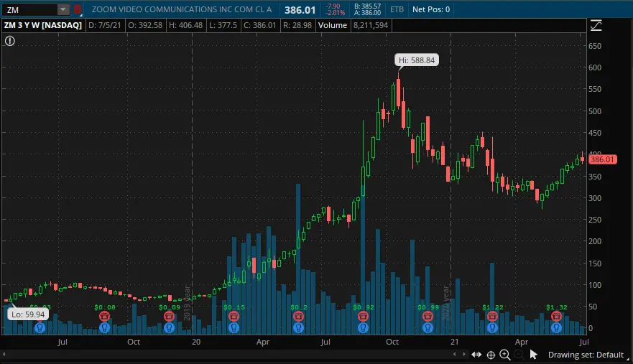Click the blue lightbulb beneath the Lo: 59.94 label

[40, 327]
